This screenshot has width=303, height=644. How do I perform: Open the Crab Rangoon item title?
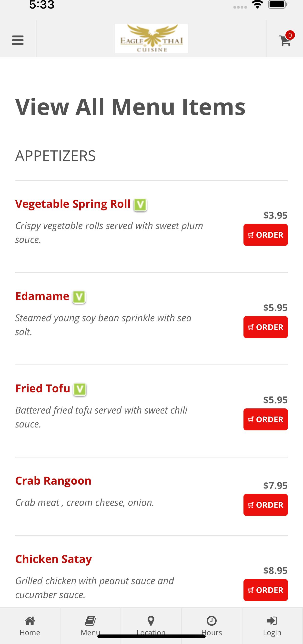[x=53, y=481]
